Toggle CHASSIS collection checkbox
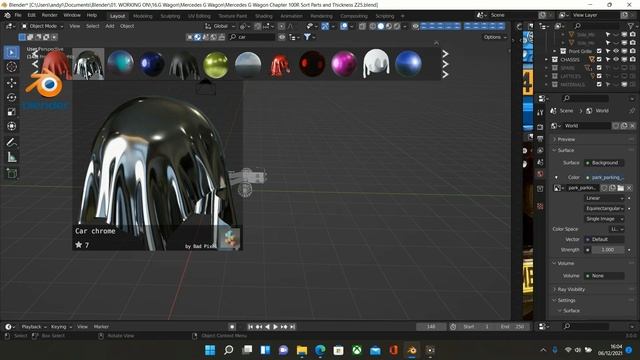640x360 pixels. [599, 60]
